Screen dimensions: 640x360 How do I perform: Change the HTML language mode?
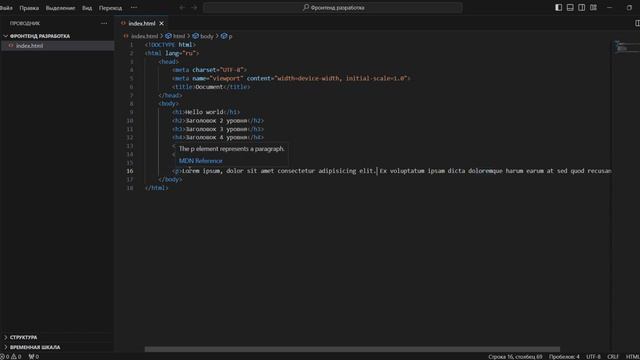632,357
